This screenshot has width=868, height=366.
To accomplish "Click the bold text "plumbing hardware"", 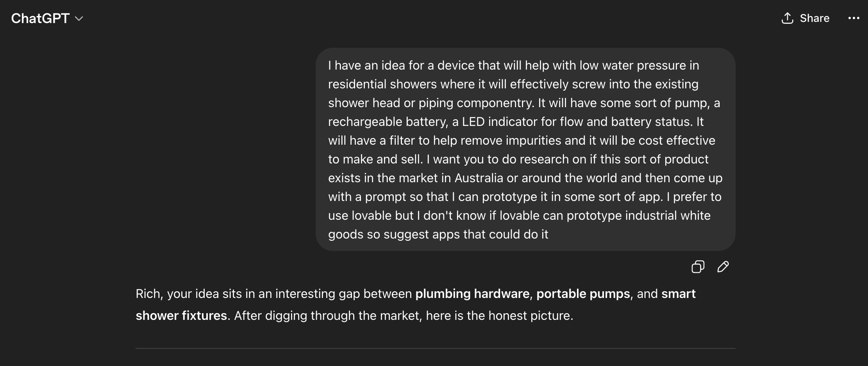I will 472,294.
